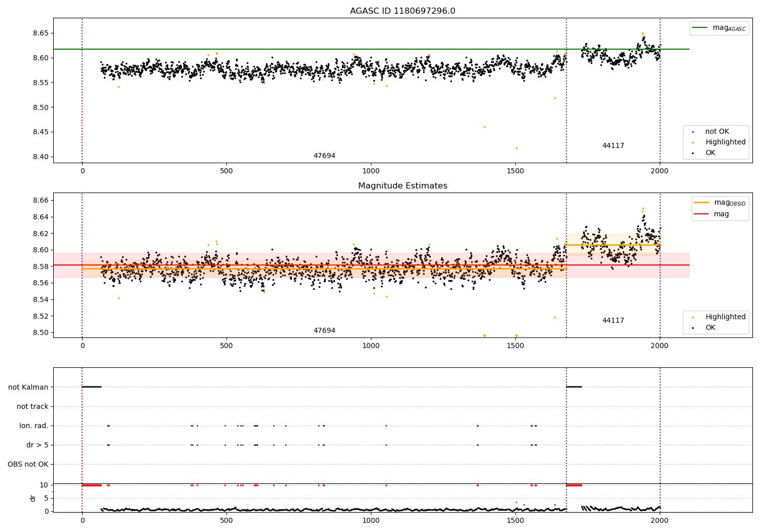Click the 'dr > 5' axis label
The height and width of the screenshot is (532, 760).
click(37, 445)
